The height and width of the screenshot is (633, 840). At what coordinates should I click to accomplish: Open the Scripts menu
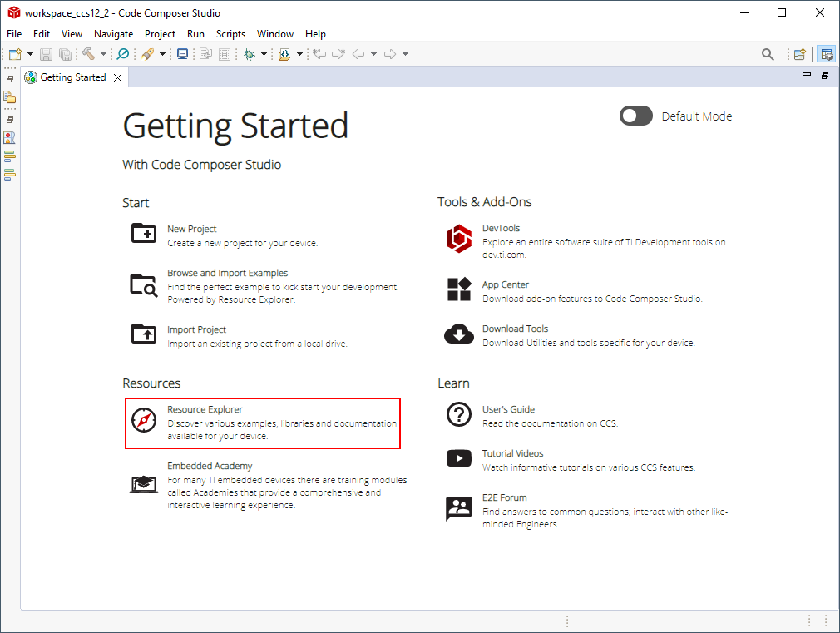(x=230, y=34)
